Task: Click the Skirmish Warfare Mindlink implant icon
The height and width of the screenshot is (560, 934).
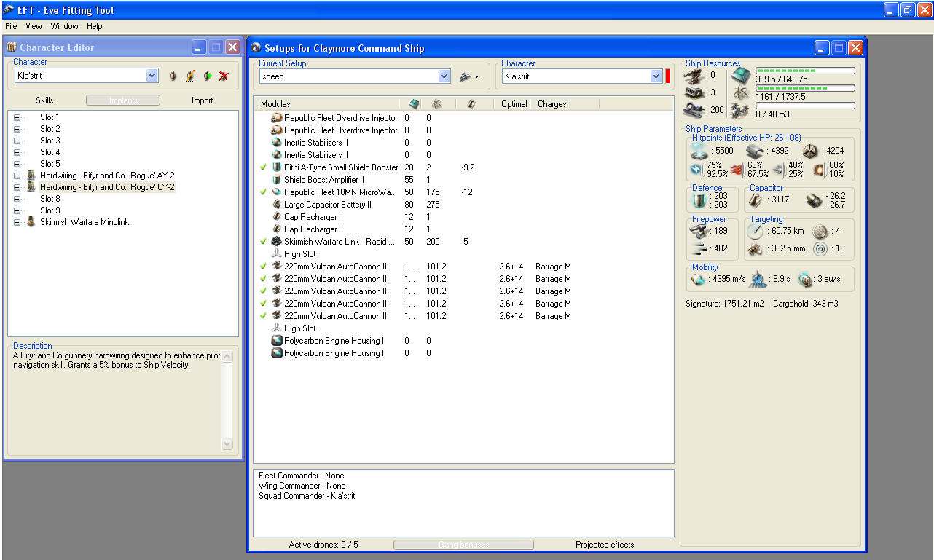Action: coord(31,222)
